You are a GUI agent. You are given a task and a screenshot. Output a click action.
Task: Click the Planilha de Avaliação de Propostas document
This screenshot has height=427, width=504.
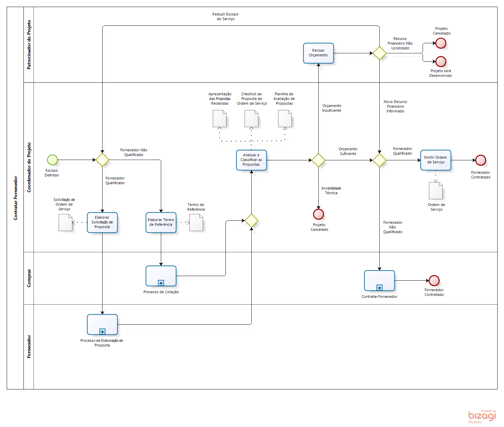pos(285,119)
